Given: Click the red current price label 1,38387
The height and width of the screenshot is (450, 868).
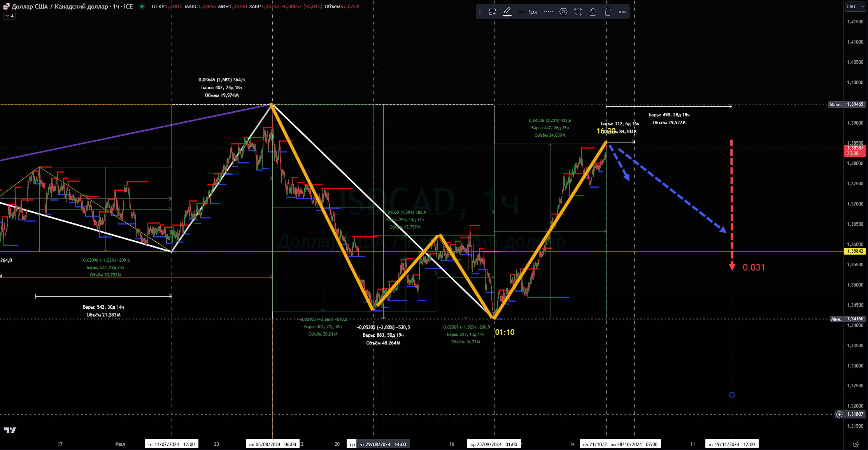Looking at the screenshot, I should coord(855,150).
